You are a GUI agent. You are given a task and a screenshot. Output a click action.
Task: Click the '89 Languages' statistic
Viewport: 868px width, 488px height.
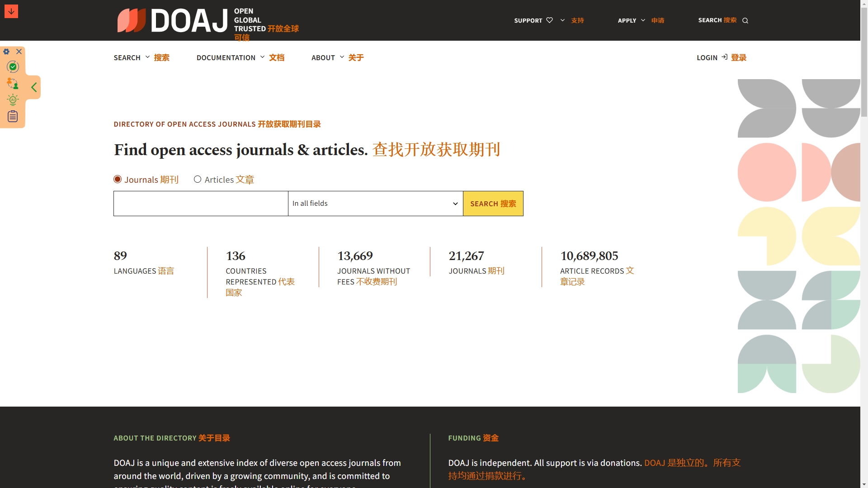tap(144, 262)
